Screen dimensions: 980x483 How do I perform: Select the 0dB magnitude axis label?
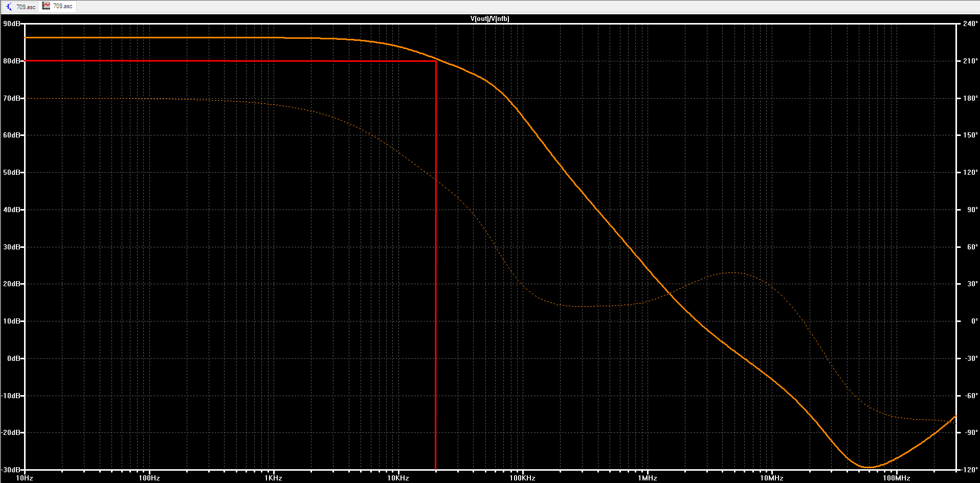14,359
